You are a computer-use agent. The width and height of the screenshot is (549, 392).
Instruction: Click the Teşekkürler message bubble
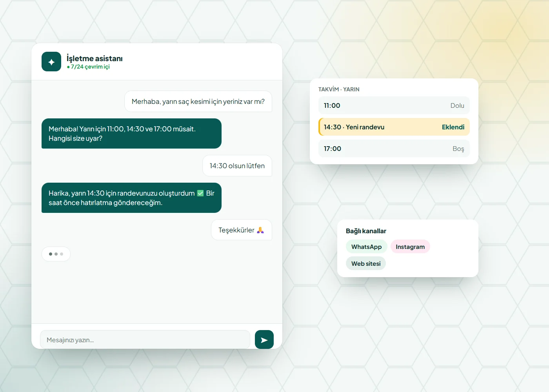tap(242, 230)
